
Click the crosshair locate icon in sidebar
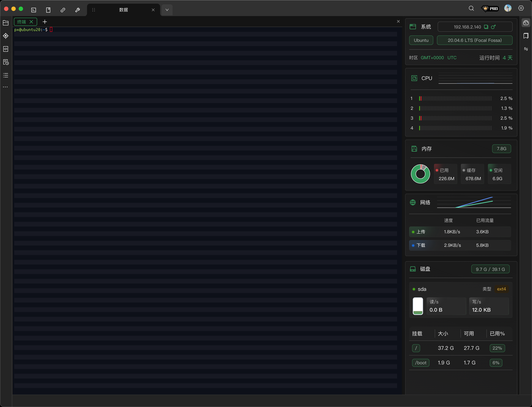coord(6,36)
